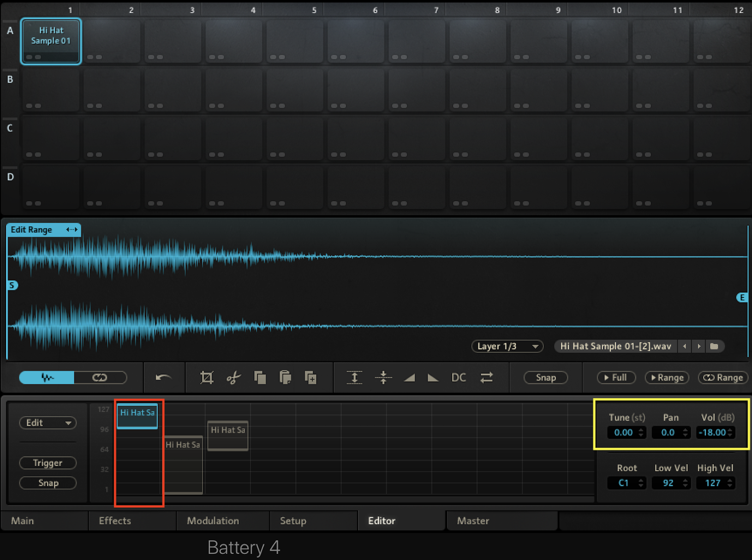Show the Master tab

click(x=502, y=521)
